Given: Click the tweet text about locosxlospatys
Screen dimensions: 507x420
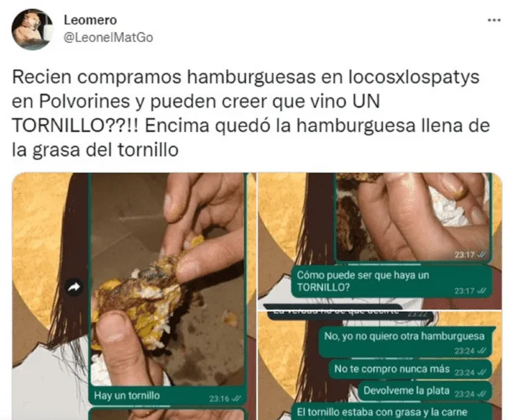Looking at the screenshot, I should [x=250, y=113].
